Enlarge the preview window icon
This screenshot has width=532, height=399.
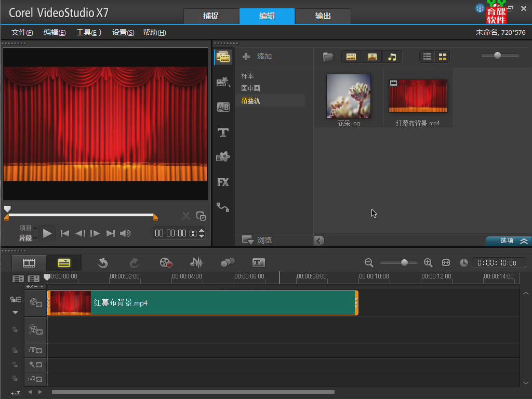click(201, 216)
